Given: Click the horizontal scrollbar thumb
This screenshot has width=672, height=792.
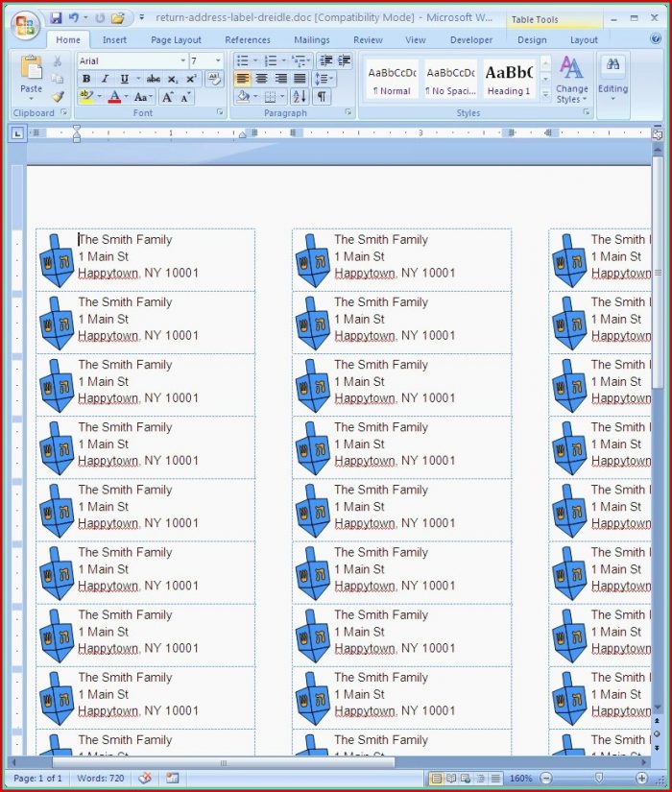Looking at the screenshot, I should pyautogui.click(x=224, y=763).
